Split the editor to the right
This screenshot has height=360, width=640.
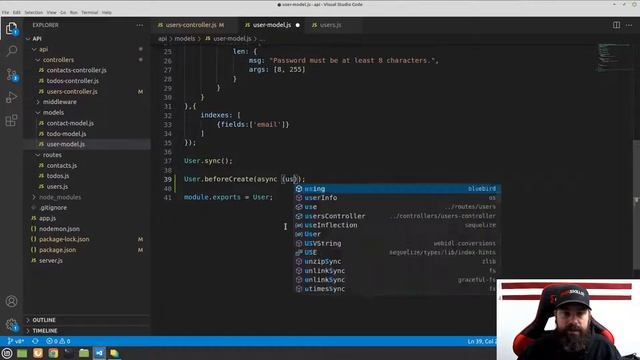[x=616, y=25]
